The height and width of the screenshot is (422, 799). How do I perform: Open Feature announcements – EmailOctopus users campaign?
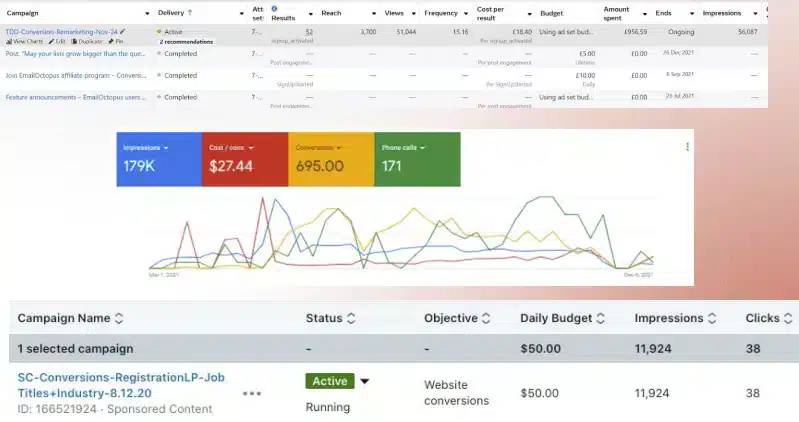tap(75, 97)
